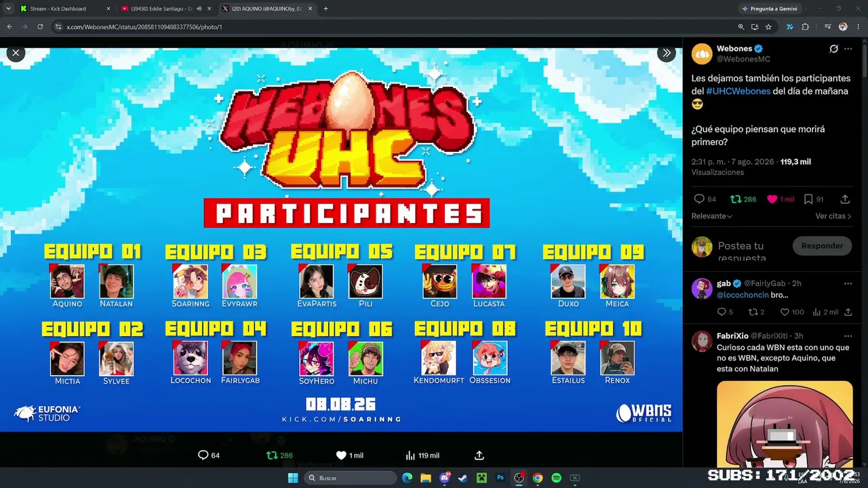Open a new browser tab with the plus button
The height and width of the screenshot is (488, 868).
(x=326, y=9)
